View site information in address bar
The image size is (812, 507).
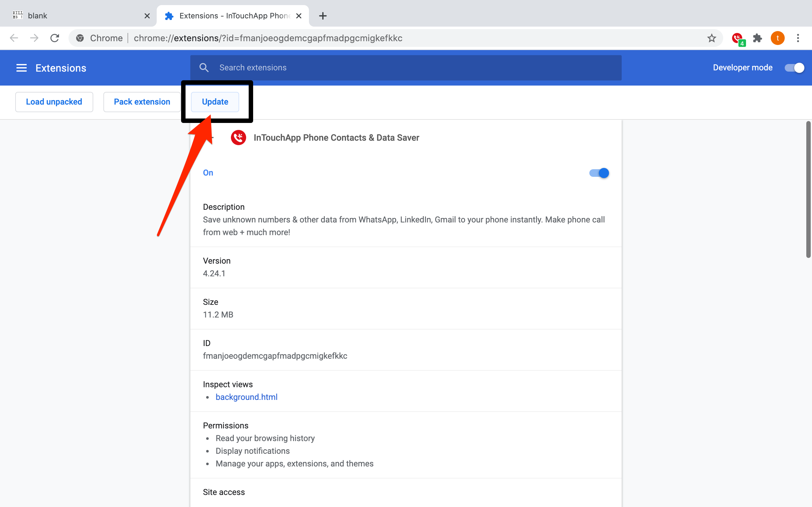click(x=80, y=38)
